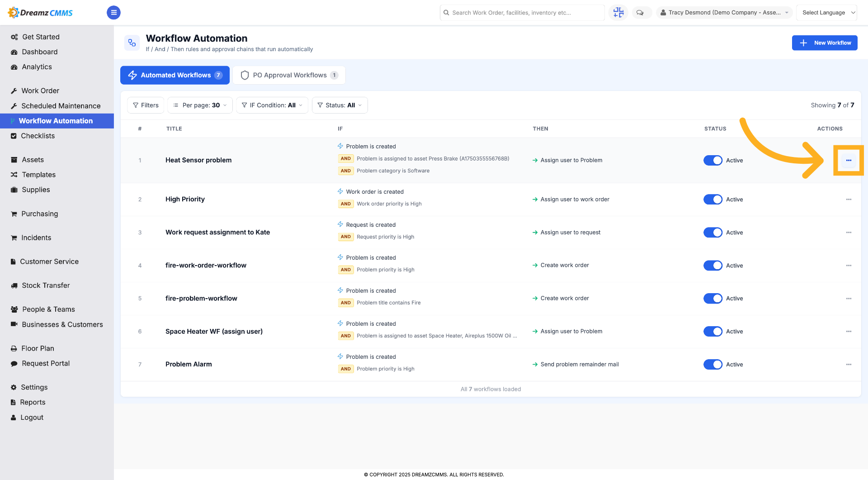Click the Analytics gauge icon
Screen dimensions: 868x480
pyautogui.click(x=14, y=67)
